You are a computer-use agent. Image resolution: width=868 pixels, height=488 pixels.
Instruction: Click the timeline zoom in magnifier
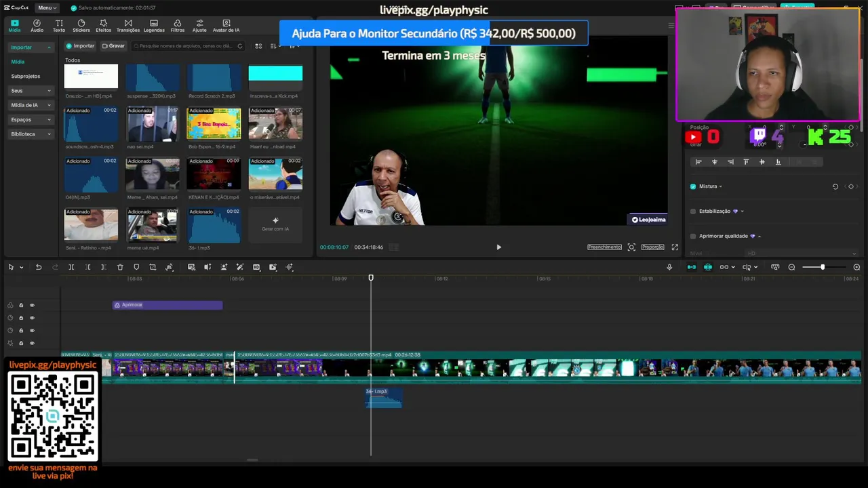pos(856,267)
